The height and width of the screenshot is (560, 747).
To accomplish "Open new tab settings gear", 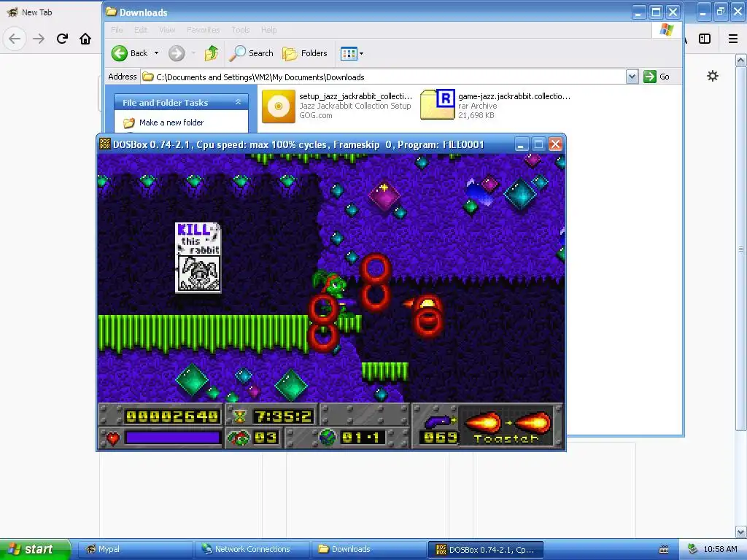I will pos(712,76).
